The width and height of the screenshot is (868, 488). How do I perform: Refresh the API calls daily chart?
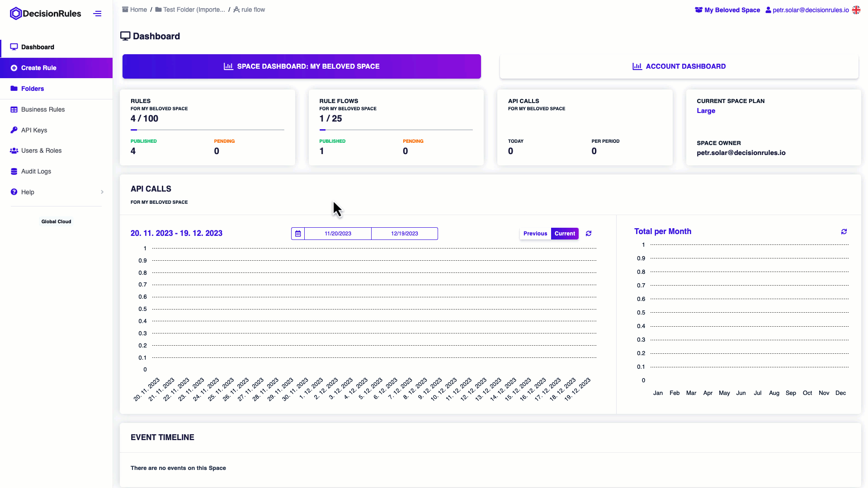(589, 234)
